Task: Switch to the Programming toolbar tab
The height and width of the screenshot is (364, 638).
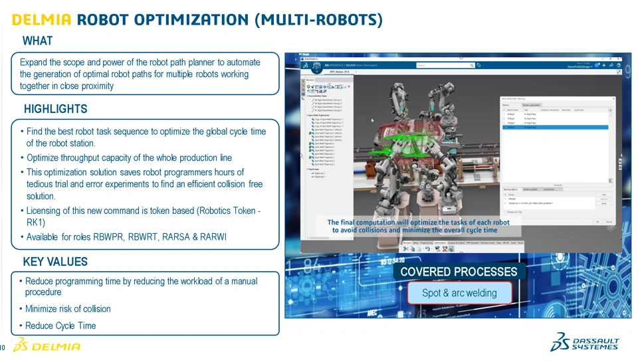Action: coord(427,243)
